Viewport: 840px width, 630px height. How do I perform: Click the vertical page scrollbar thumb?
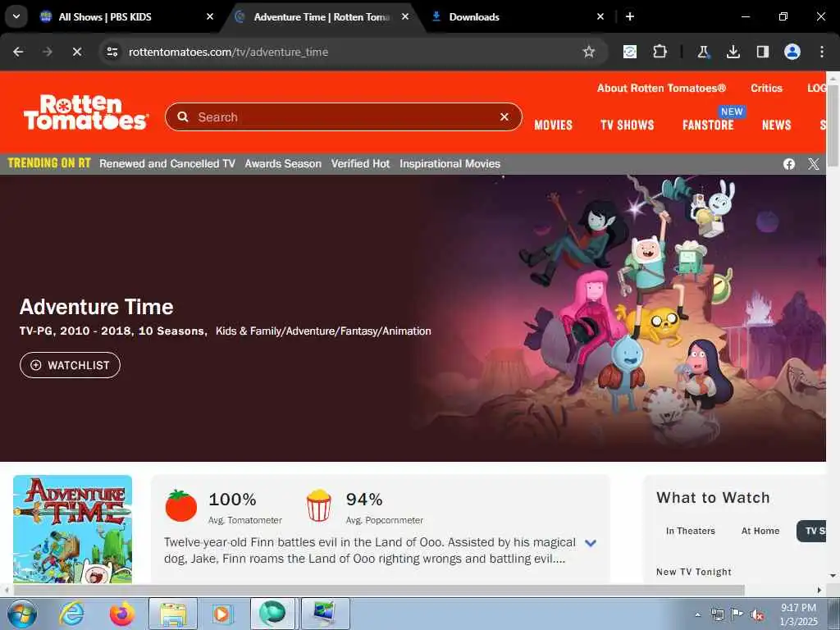point(833,125)
